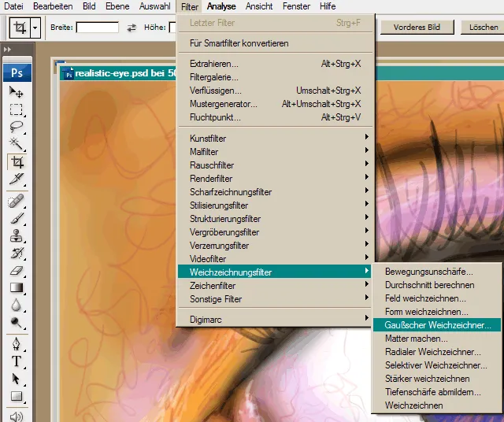Image resolution: width=504 pixels, height=422 pixels.
Task: Select the Rectangular Marquee tool
Action: pyautogui.click(x=16, y=109)
